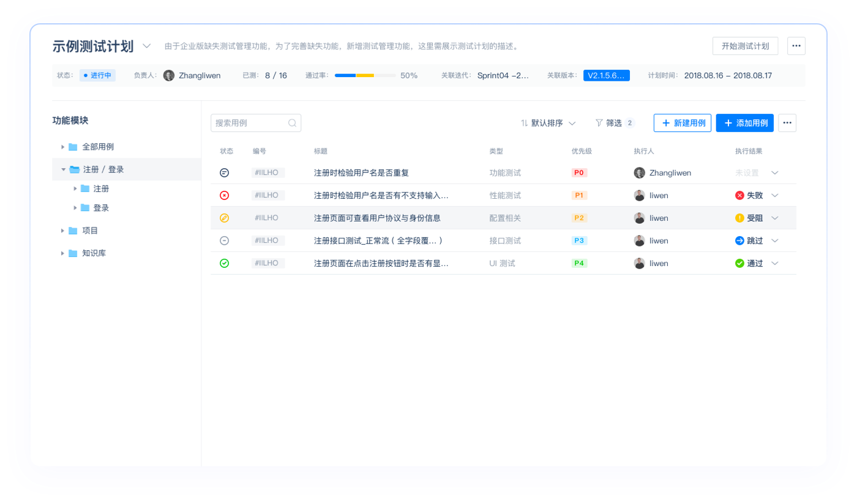Click the passed green check icon on UI 测试 row
Screen dimensions: 857x504
pyautogui.click(x=225, y=263)
